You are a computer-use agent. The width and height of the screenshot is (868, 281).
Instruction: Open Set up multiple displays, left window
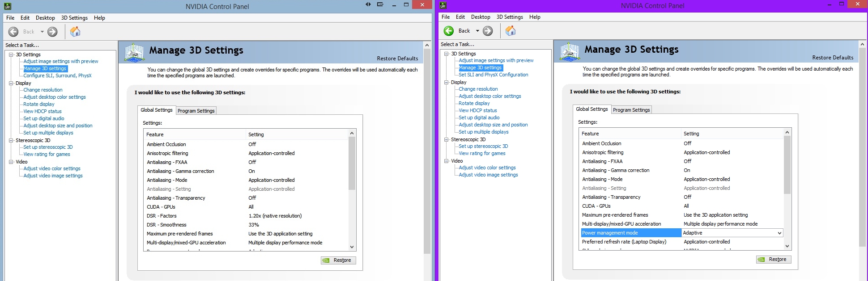pos(48,133)
